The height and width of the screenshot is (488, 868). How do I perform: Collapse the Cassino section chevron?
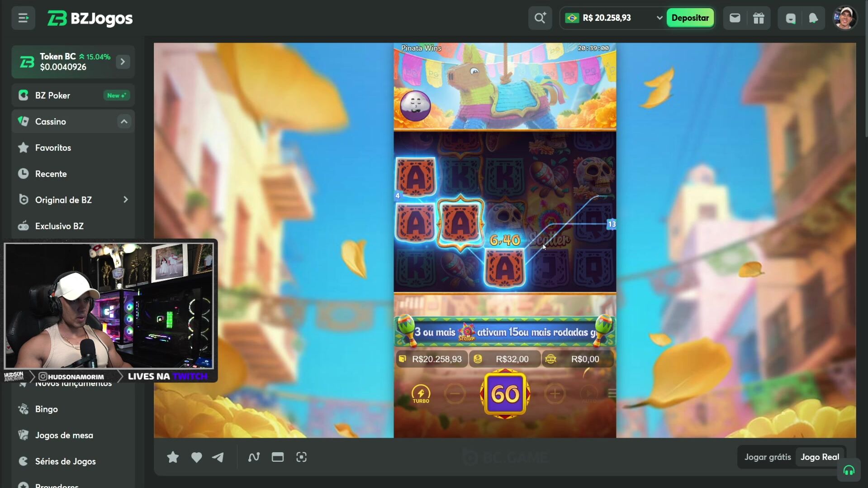124,121
